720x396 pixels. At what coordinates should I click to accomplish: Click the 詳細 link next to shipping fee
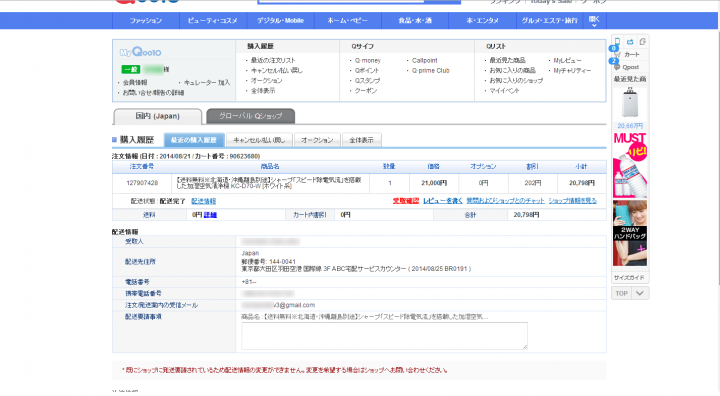pyautogui.click(x=210, y=215)
